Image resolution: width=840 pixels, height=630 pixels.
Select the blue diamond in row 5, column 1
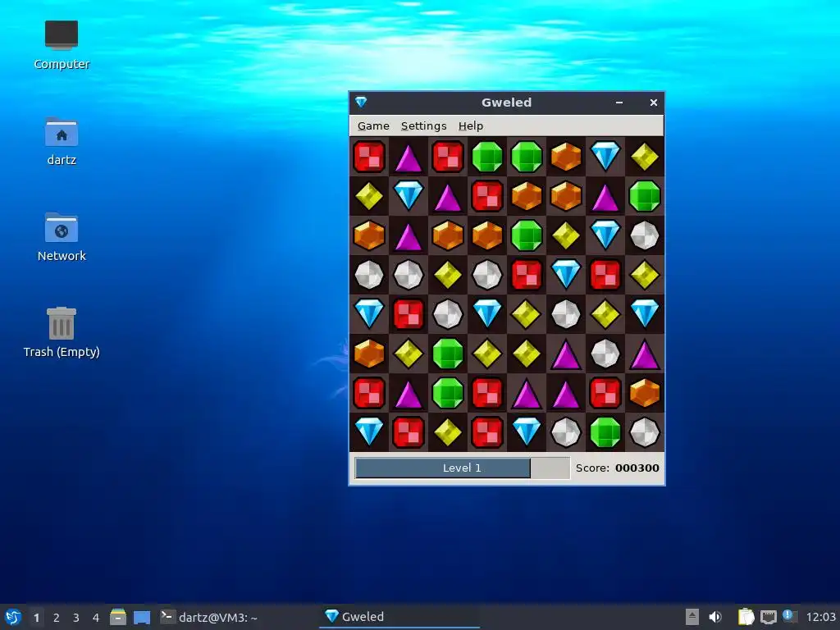coord(369,313)
